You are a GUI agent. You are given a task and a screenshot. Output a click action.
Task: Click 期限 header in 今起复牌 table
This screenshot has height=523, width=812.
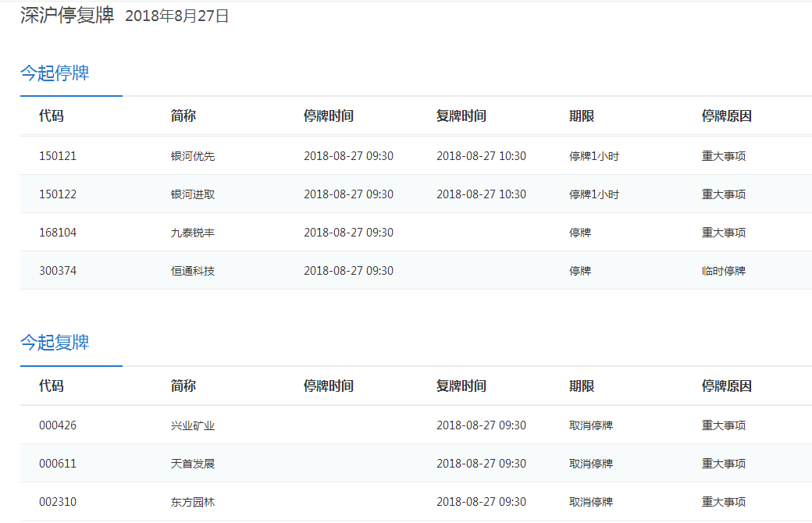tap(582, 386)
